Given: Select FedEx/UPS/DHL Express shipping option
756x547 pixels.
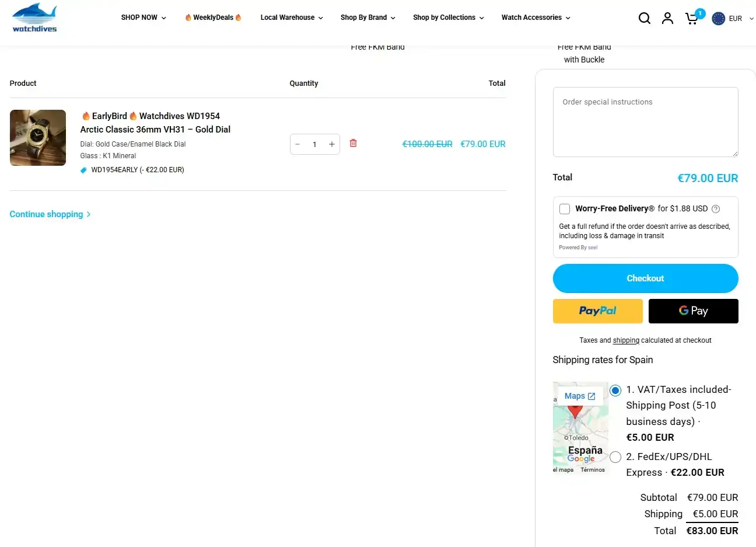Looking at the screenshot, I should (x=615, y=457).
